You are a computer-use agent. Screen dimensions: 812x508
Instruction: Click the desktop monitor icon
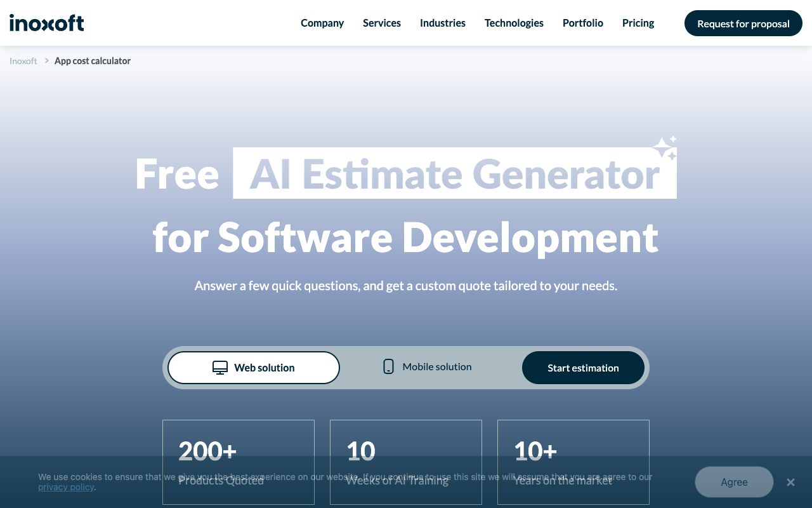(220, 368)
